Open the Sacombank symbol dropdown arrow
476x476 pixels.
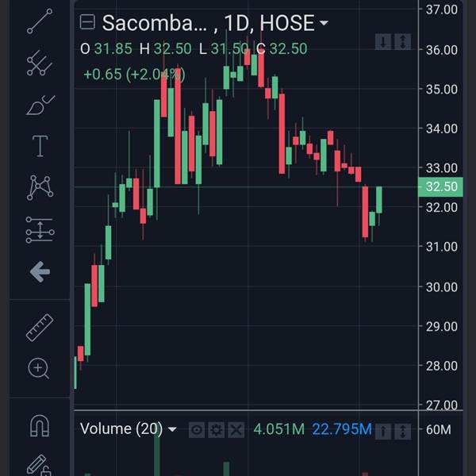(324, 23)
